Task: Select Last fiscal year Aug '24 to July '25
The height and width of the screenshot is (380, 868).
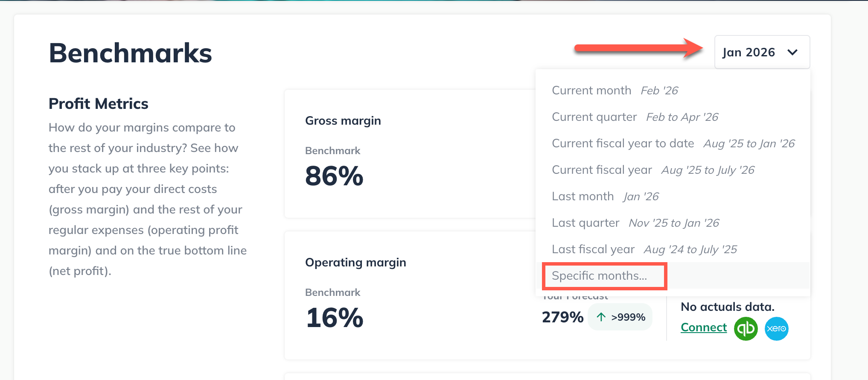Action: coord(644,249)
